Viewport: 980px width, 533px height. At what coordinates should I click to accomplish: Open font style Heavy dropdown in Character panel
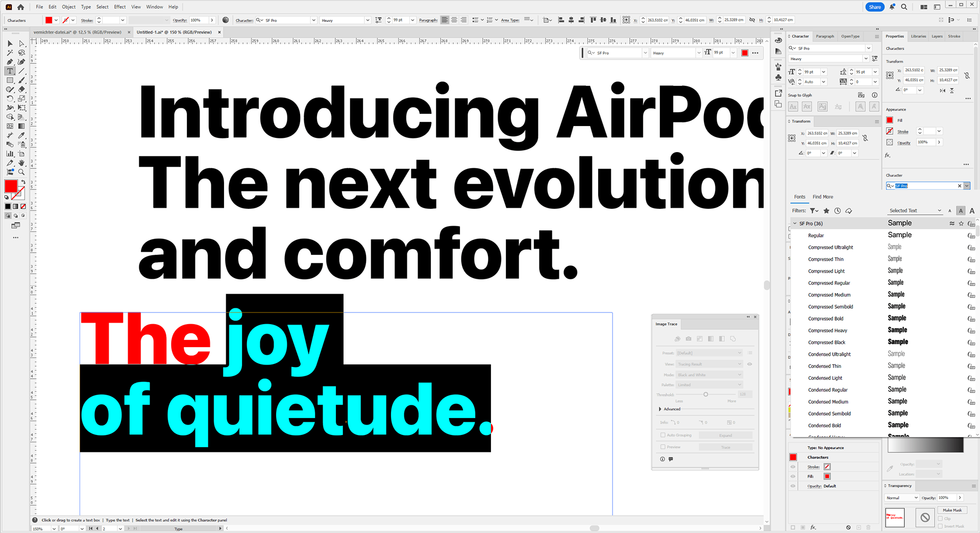tap(866, 59)
